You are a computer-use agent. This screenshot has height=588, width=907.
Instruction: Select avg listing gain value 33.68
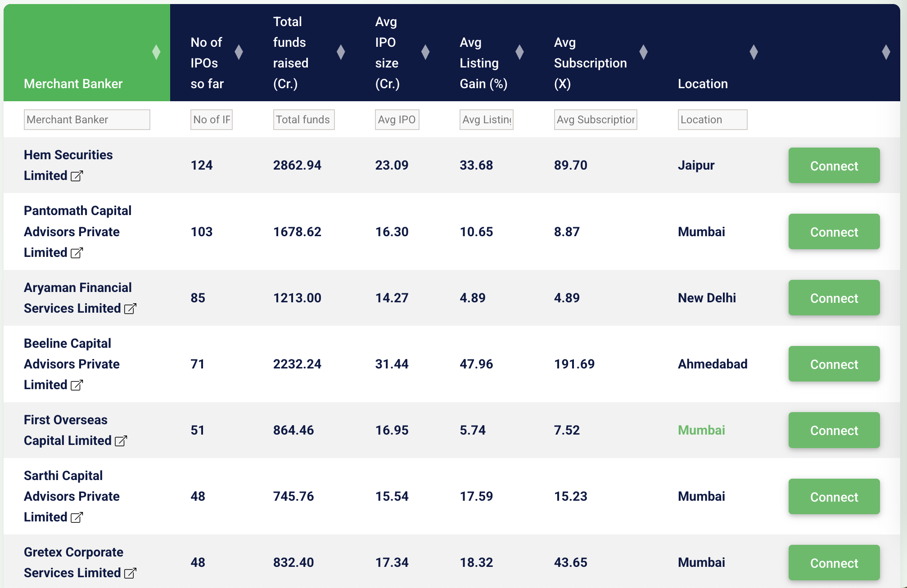click(476, 165)
